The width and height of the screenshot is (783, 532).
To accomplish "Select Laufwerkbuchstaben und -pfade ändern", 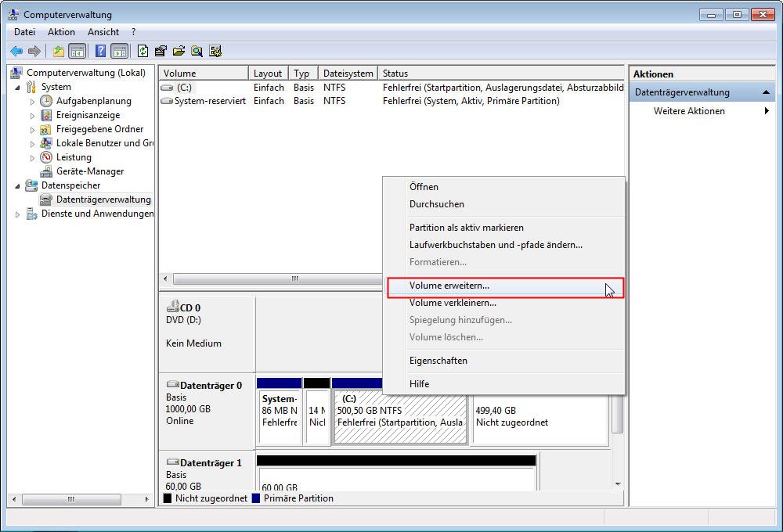I will [503, 245].
